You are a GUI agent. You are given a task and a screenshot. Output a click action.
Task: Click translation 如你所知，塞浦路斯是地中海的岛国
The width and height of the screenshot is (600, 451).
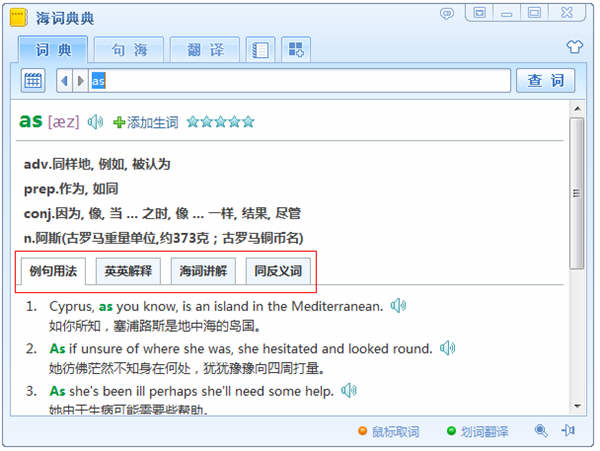[x=155, y=326]
